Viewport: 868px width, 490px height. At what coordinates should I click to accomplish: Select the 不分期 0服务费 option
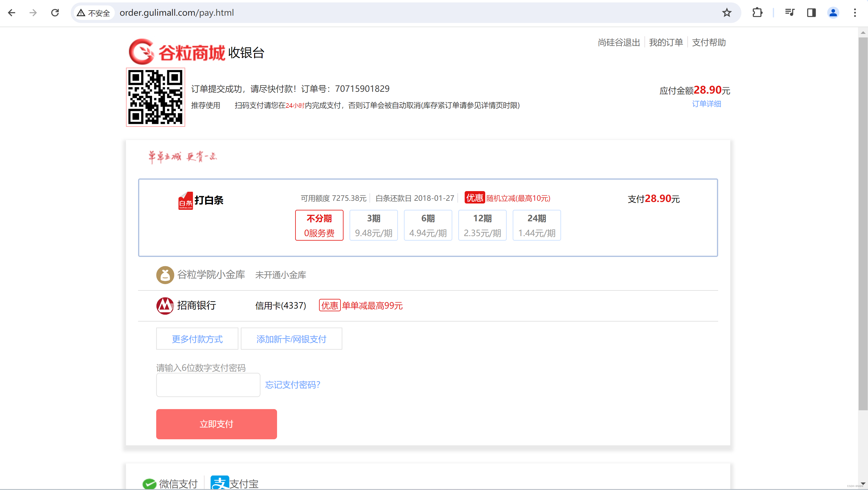coord(319,225)
